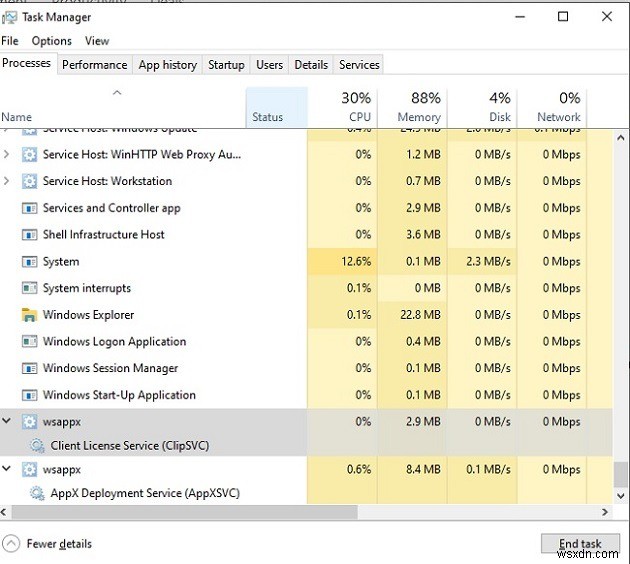Image resolution: width=630 pixels, height=564 pixels.
Task: Click the horizontal scrollbar left arrow
Action: (4, 512)
